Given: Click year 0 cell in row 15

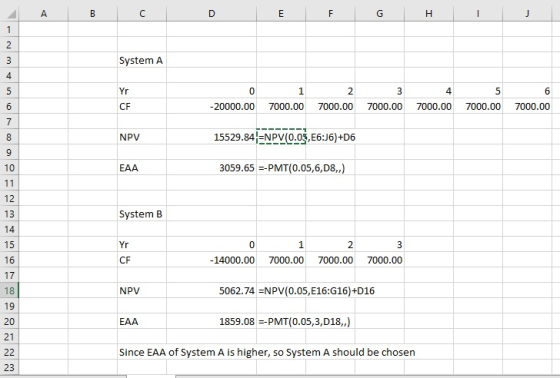Looking at the screenshot, I should 211,244.
